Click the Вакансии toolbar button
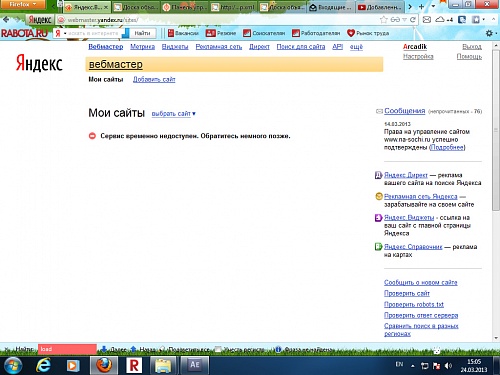Viewport: 500px width, 375px height. [183, 33]
